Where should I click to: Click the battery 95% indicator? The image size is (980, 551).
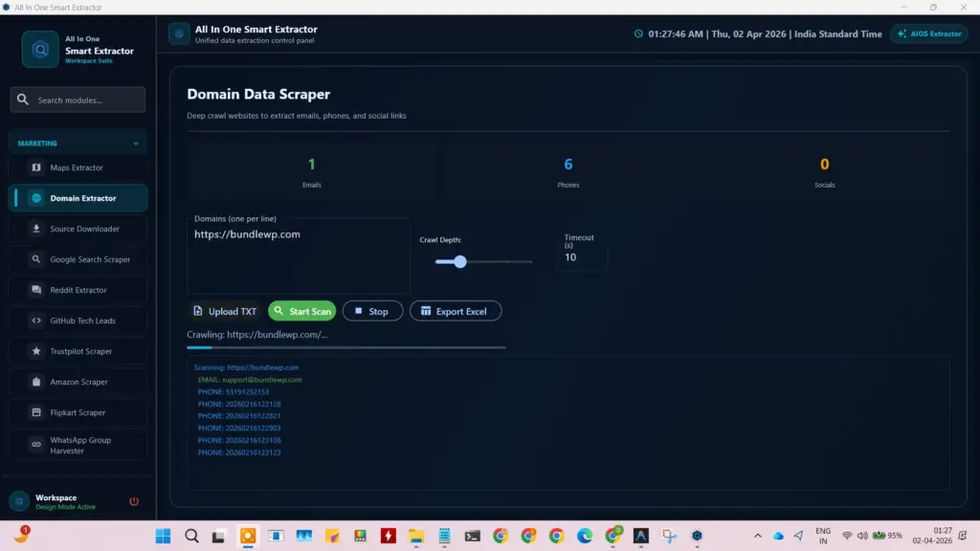[x=887, y=536]
